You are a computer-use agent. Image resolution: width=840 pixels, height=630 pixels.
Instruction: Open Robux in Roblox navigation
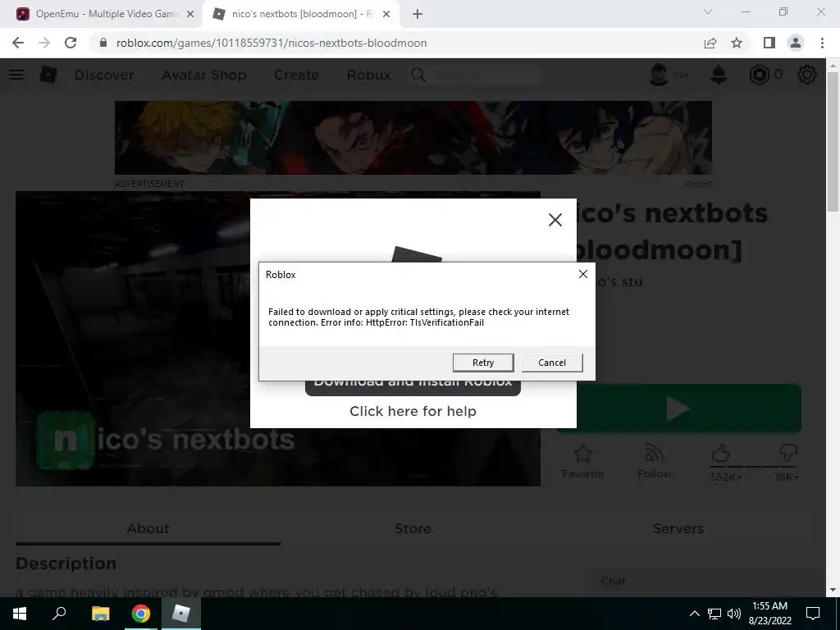368,75
